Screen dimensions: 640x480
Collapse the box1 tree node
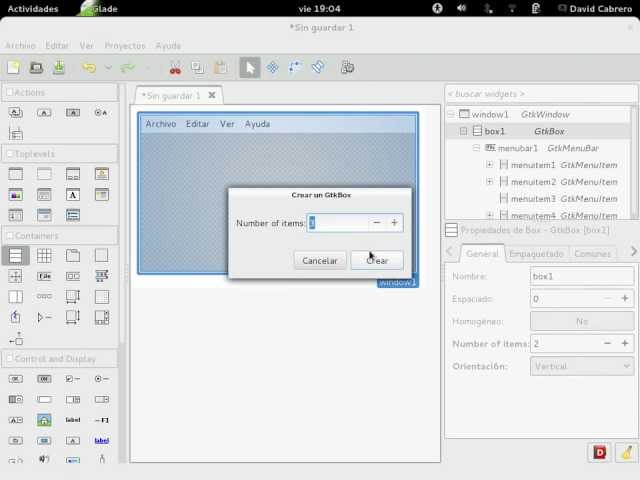click(x=463, y=131)
